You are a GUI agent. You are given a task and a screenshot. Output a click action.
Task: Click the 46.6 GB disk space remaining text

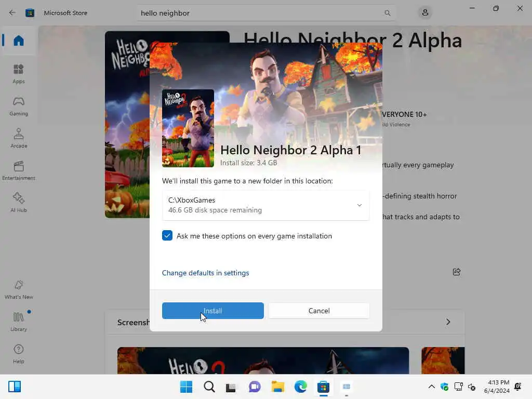pos(215,210)
